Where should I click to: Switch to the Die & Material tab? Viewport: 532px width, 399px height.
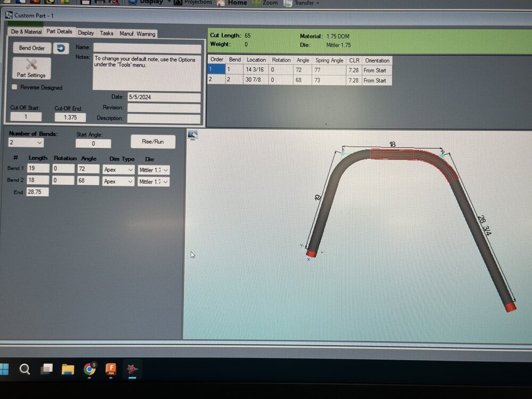tap(26, 31)
